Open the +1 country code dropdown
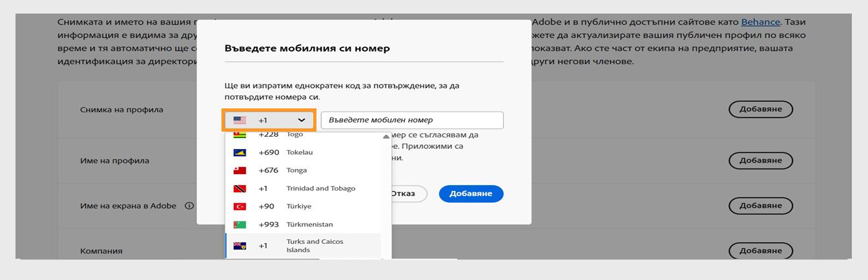The height and width of the screenshot is (280, 868). coord(269,120)
